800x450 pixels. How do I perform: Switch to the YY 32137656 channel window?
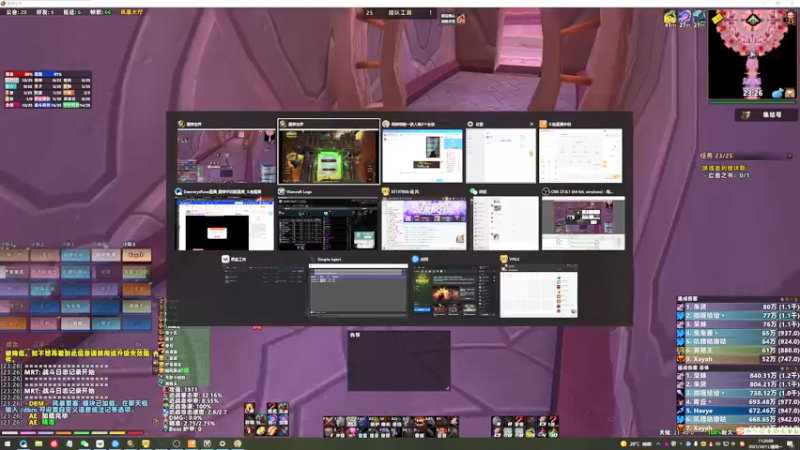pyautogui.click(x=424, y=224)
